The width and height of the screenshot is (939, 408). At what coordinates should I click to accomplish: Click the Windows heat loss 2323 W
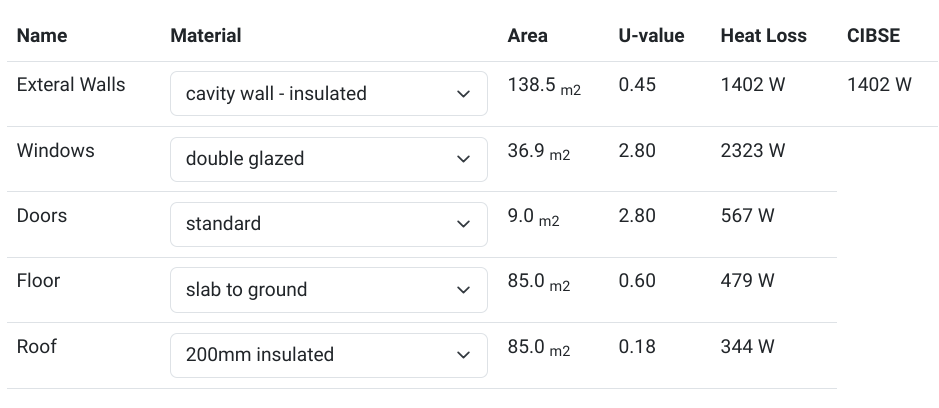(x=753, y=151)
